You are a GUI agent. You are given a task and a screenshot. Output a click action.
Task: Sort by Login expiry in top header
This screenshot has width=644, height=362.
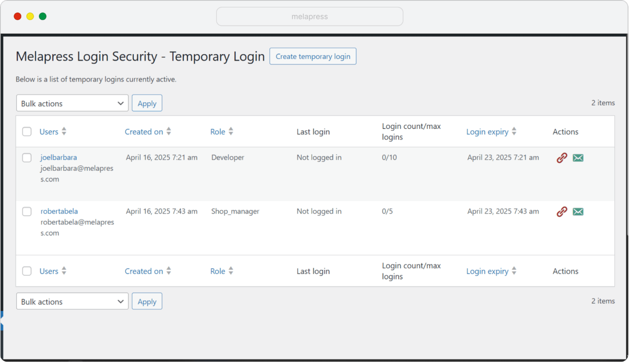tap(487, 132)
